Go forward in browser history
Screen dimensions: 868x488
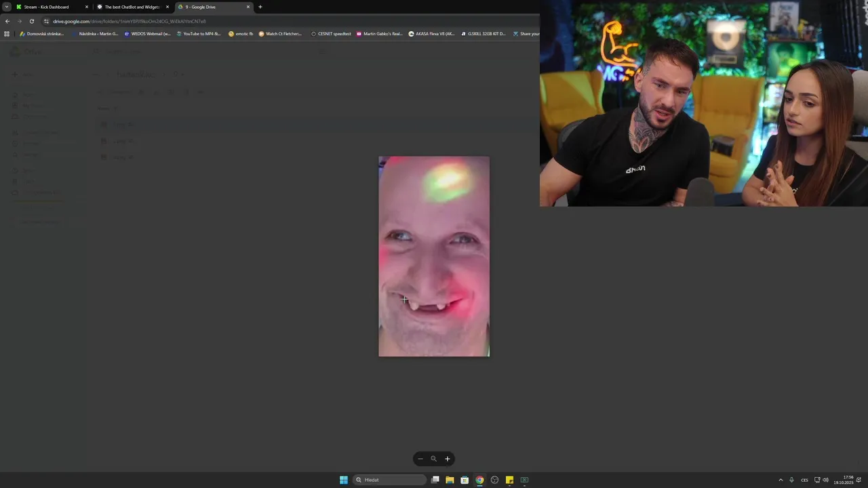point(19,21)
